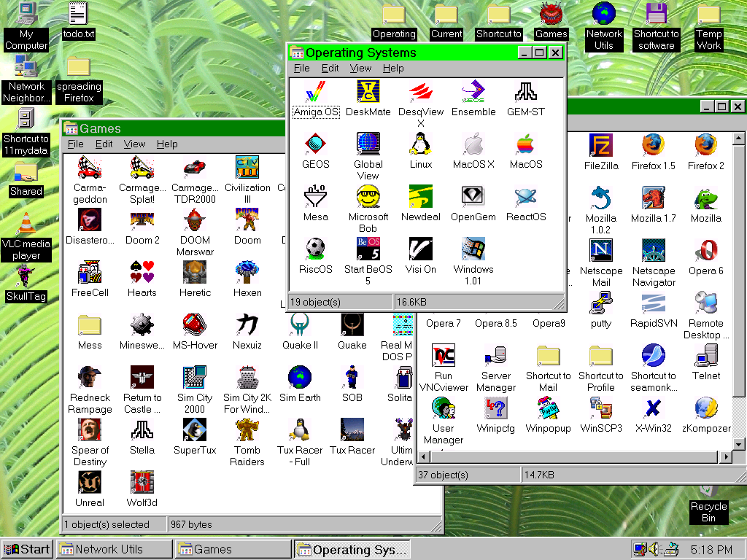This screenshot has height=560, width=747.
Task: Select the Microsoft Bob smiley icon
Action: tap(368, 196)
